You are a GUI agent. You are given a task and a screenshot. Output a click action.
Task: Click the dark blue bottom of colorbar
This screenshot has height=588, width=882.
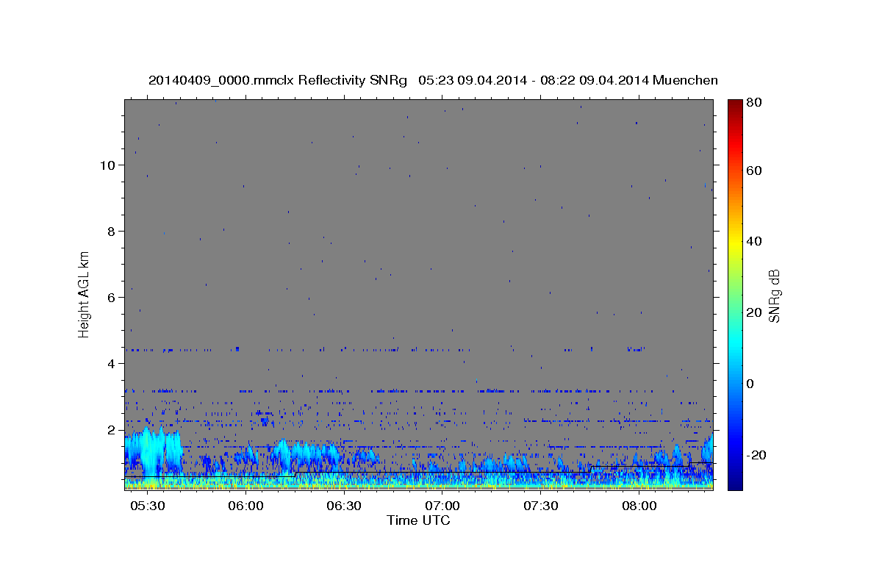pyautogui.click(x=735, y=484)
